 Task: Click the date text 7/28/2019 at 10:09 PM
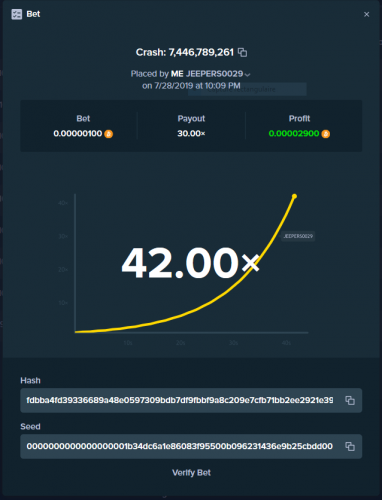point(197,86)
